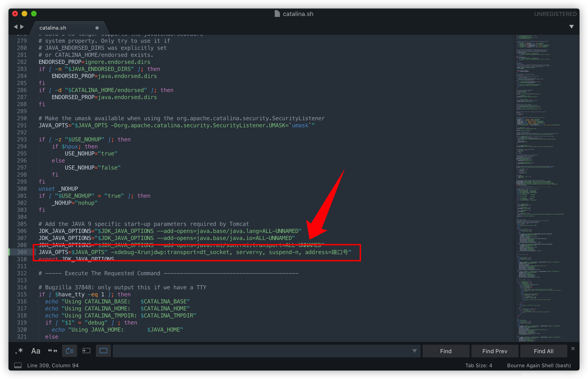The height and width of the screenshot is (379, 588).
Task: Click the USE_NOHUP="false" line
Action: click(93, 168)
